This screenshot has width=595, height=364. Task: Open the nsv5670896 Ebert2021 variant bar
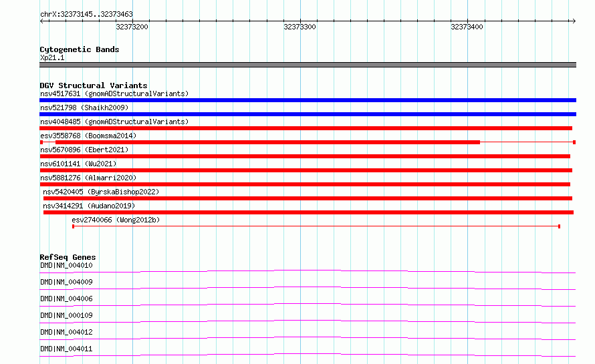(305, 156)
